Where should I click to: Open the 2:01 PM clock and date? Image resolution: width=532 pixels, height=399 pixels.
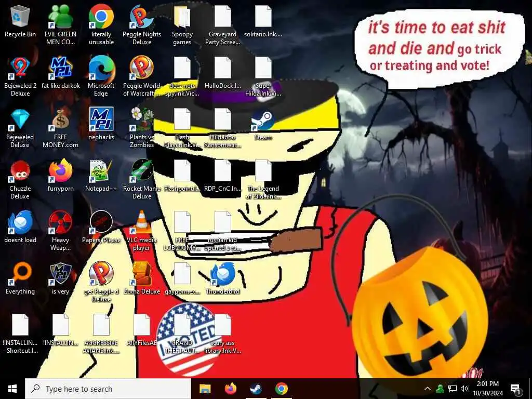click(488, 389)
